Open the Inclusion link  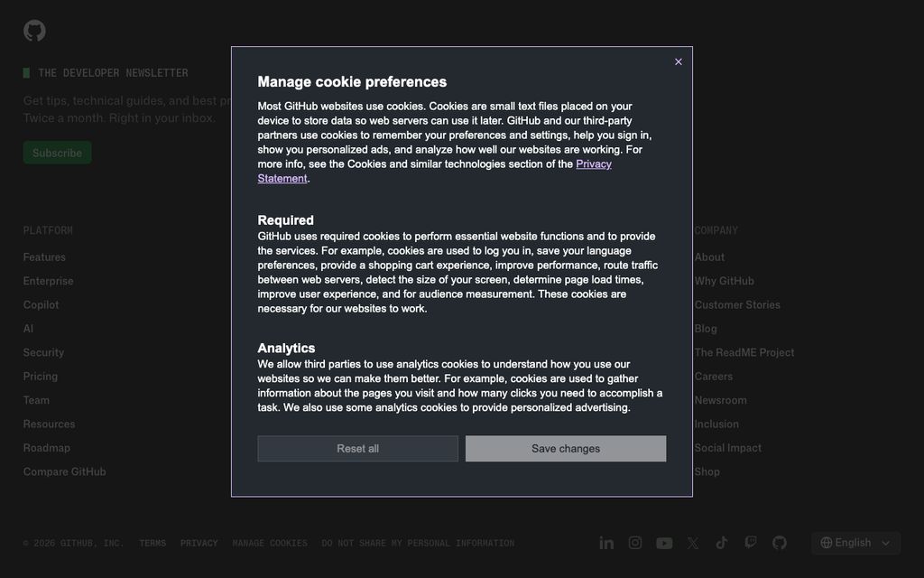click(x=716, y=424)
